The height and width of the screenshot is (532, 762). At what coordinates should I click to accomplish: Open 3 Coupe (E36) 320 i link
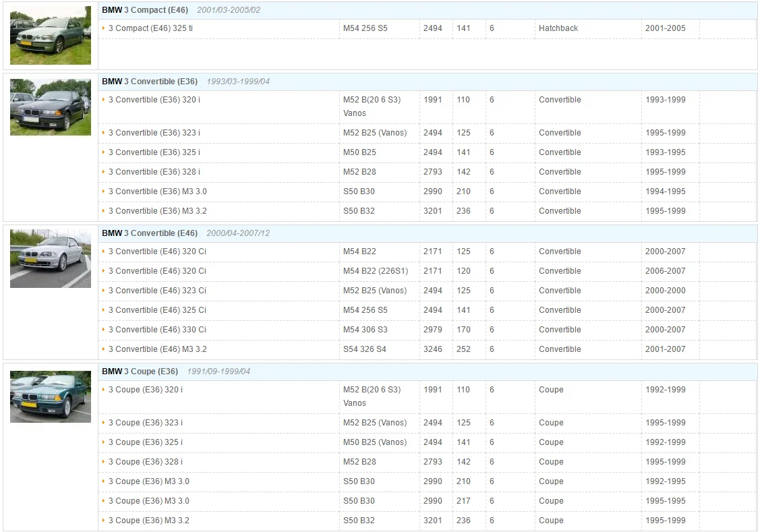click(x=145, y=390)
